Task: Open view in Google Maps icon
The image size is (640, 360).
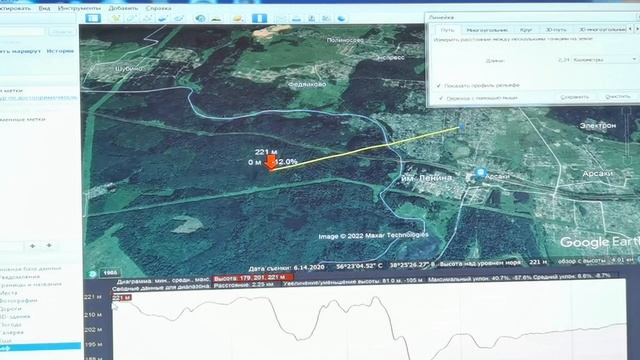Action: click(326, 18)
